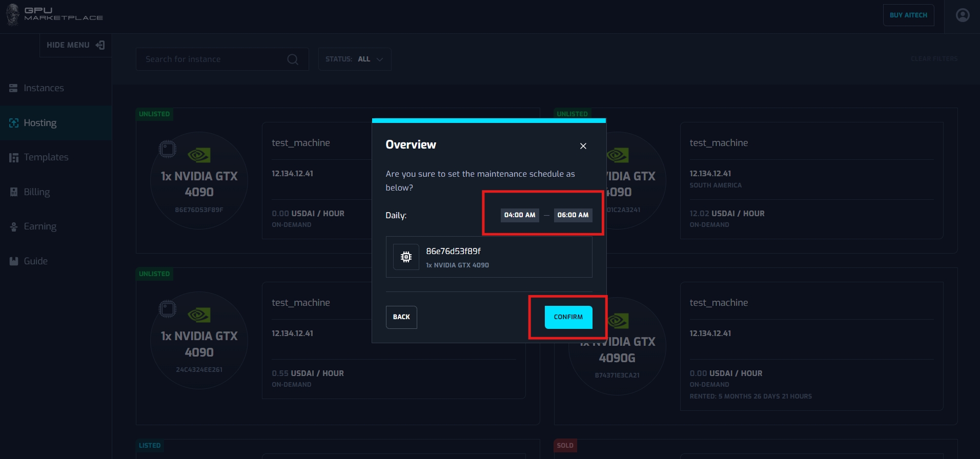Select the 06:00 AM end time
Screen dimensions: 980x459
(573, 215)
